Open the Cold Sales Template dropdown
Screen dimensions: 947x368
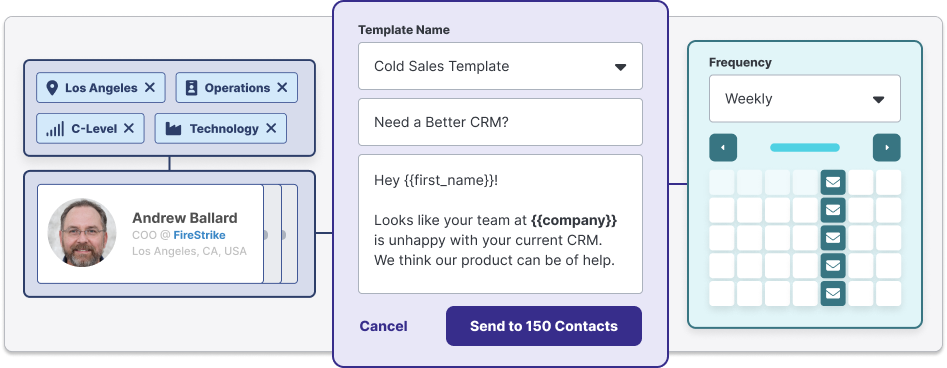[x=500, y=66]
